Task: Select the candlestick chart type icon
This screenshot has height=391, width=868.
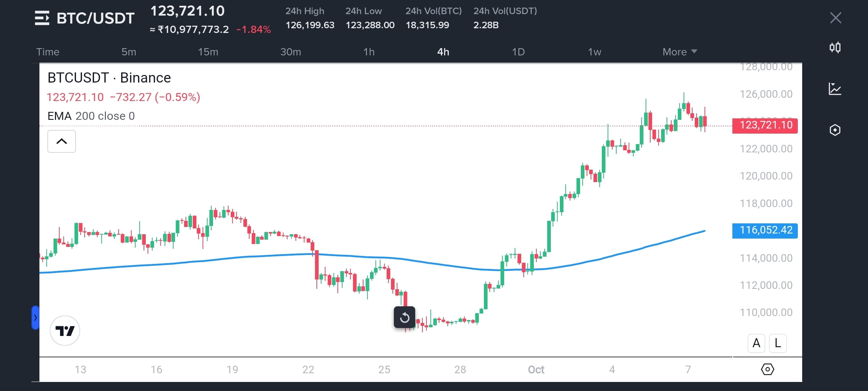Action: pos(835,47)
